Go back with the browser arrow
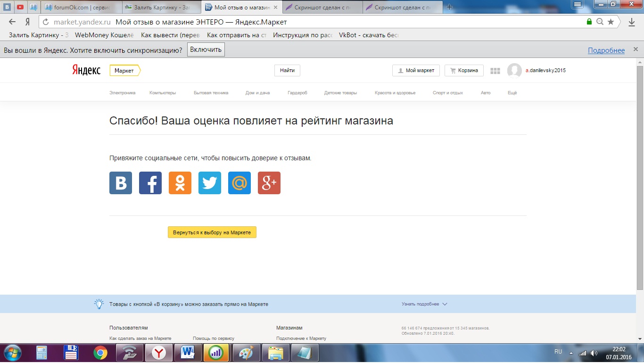The height and width of the screenshot is (363, 644). [x=12, y=22]
